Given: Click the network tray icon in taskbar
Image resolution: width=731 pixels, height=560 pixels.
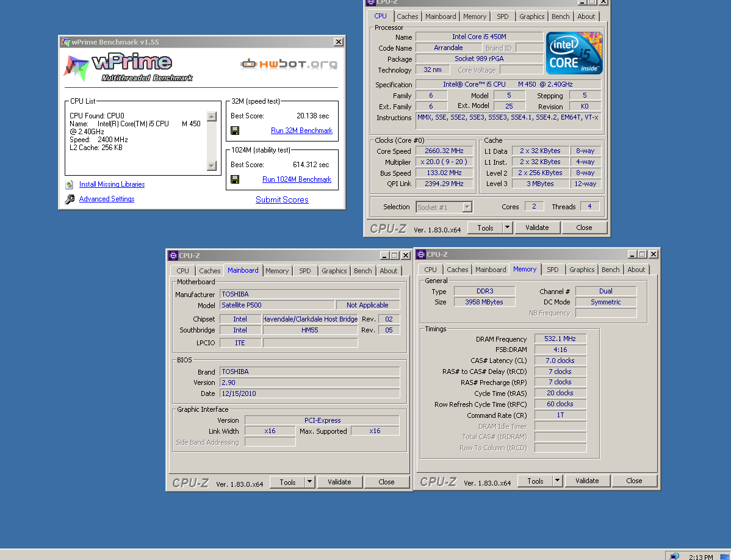Looking at the screenshot, I should point(674,556).
